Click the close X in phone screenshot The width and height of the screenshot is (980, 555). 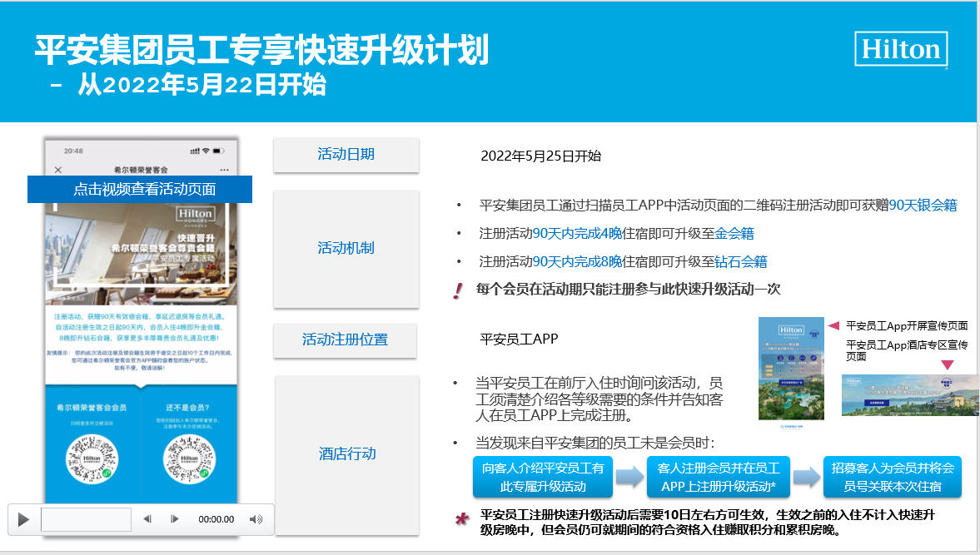point(58,170)
